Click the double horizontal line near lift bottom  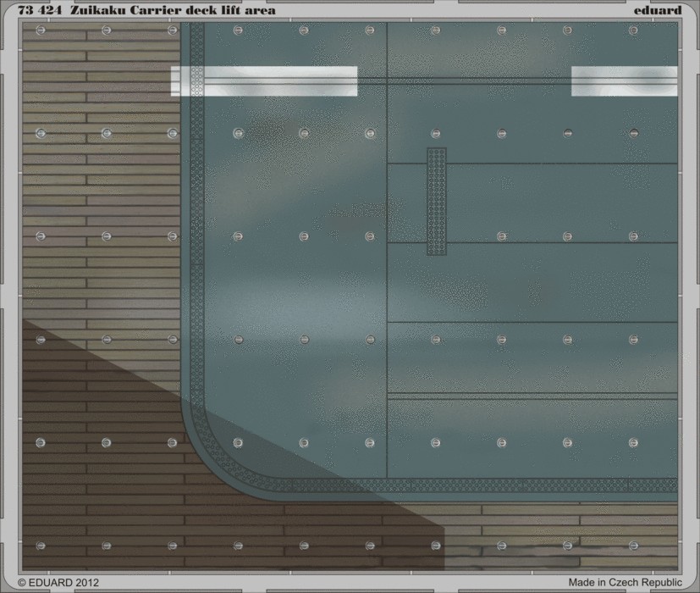coord(532,396)
